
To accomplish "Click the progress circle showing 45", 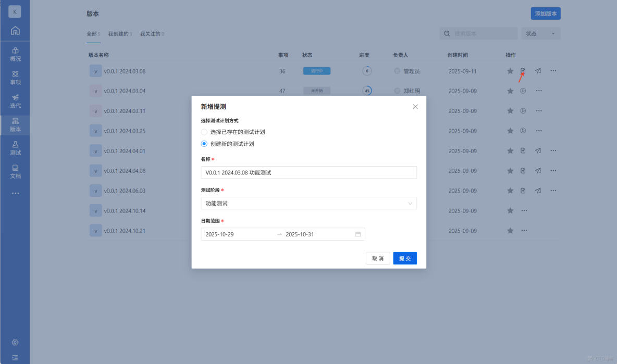I will [x=367, y=91].
